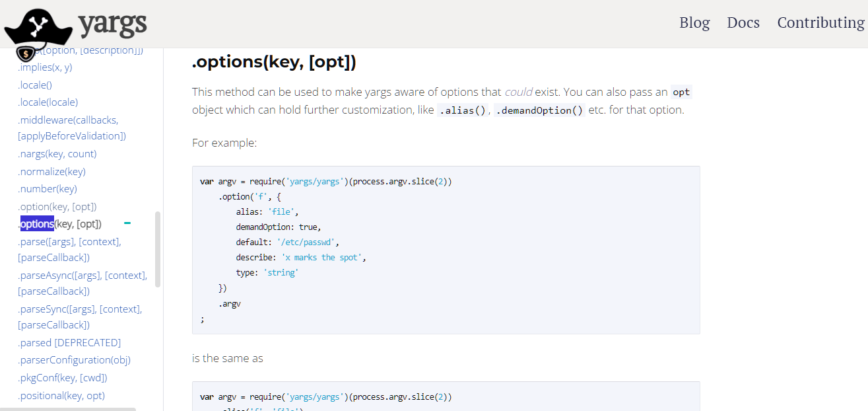The image size is (868, 411).
Task: Open .parseSync([args], [context], [parseCallback]) entry
Action: click(x=80, y=317)
